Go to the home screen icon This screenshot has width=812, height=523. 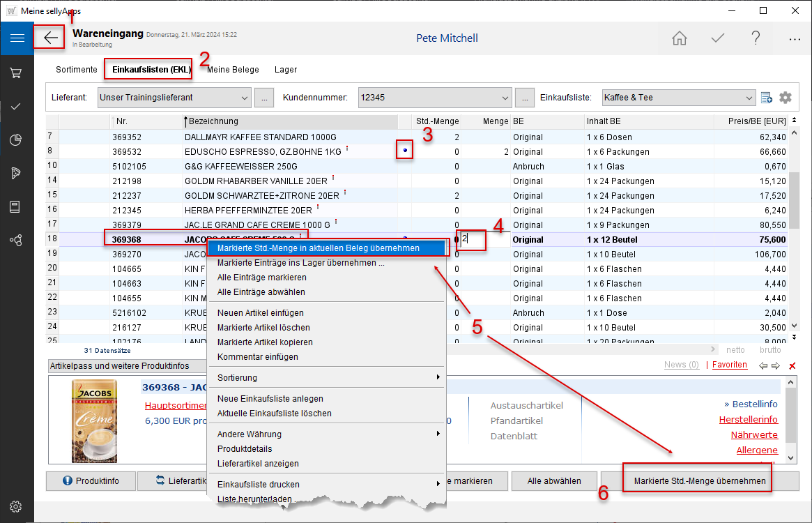(x=679, y=38)
